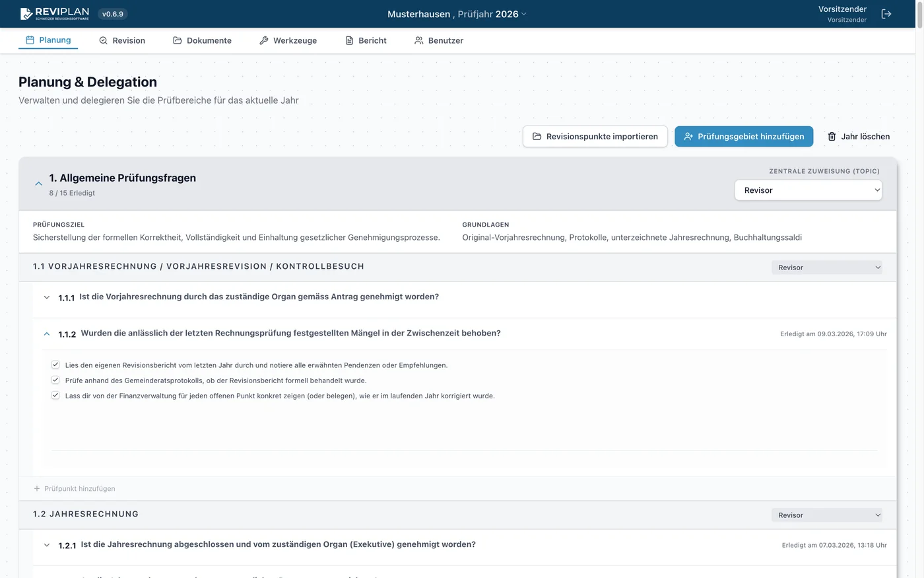Viewport: 924px width, 578px height.
Task: Click the vertical page scrollbar
Action: [920, 198]
